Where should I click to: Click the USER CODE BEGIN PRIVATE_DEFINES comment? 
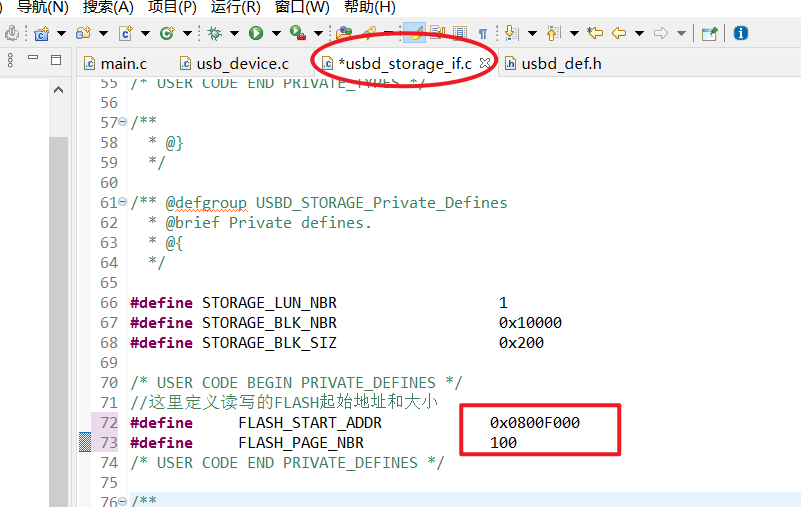coord(296,383)
